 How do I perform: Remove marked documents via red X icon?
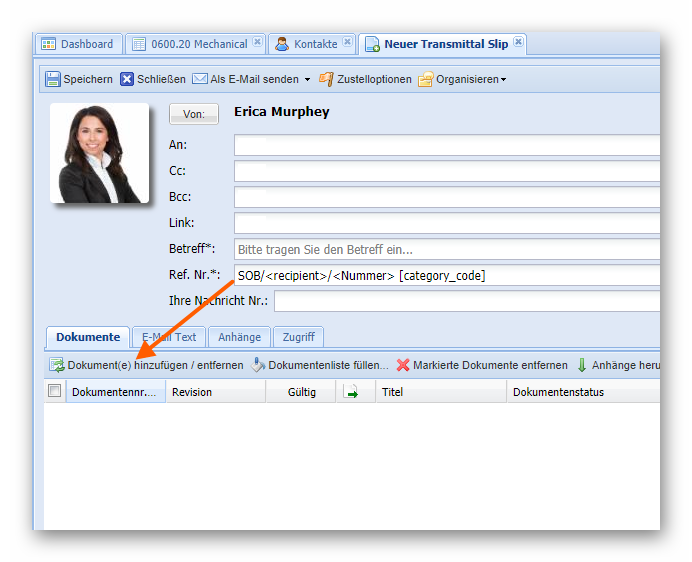click(x=403, y=366)
